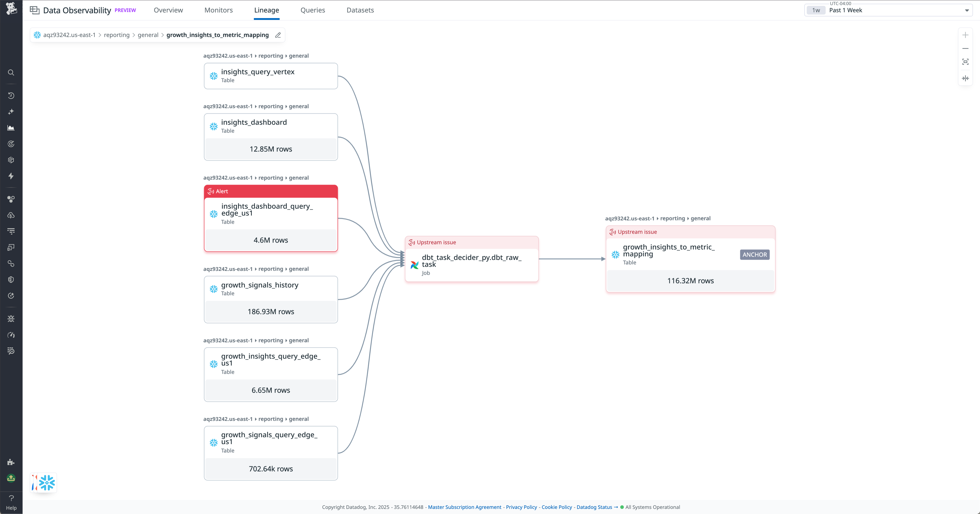Toggle the 1w time preset badge
The width and height of the screenshot is (980, 514).
point(816,10)
